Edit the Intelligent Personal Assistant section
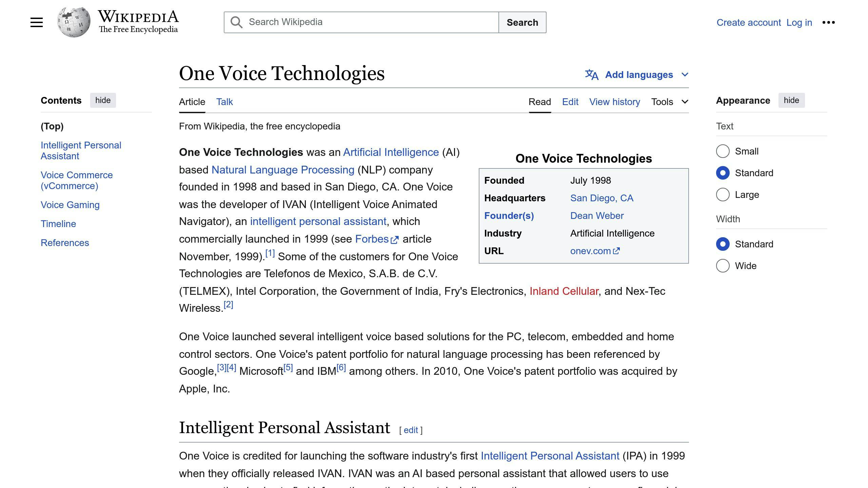Image resolution: width=868 pixels, height=488 pixels. [411, 430]
